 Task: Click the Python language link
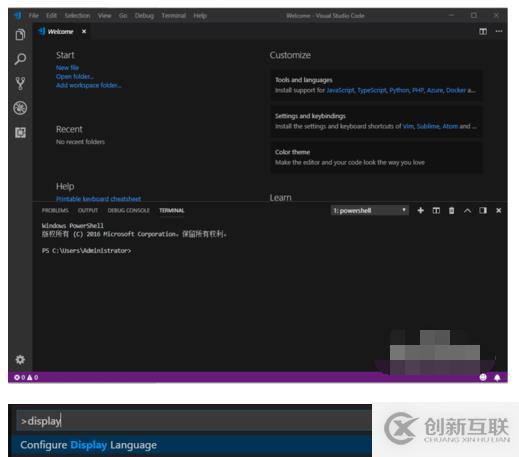[x=399, y=90]
